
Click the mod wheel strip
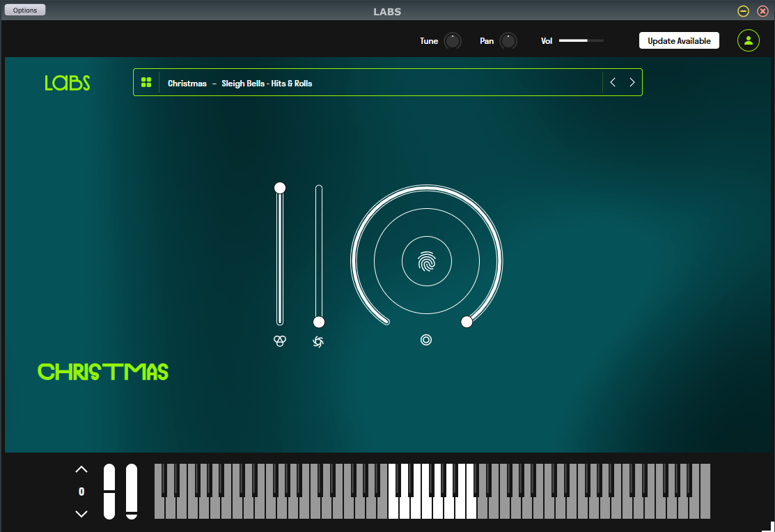132,492
